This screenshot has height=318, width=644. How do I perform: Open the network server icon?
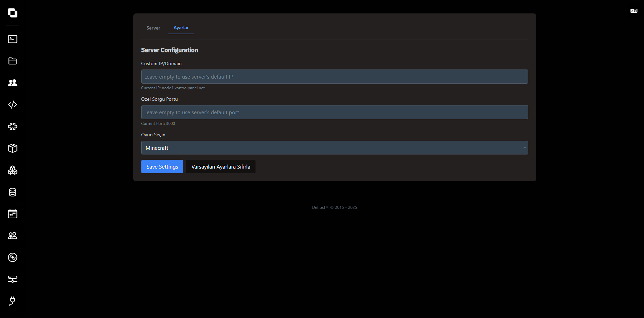[12, 279]
